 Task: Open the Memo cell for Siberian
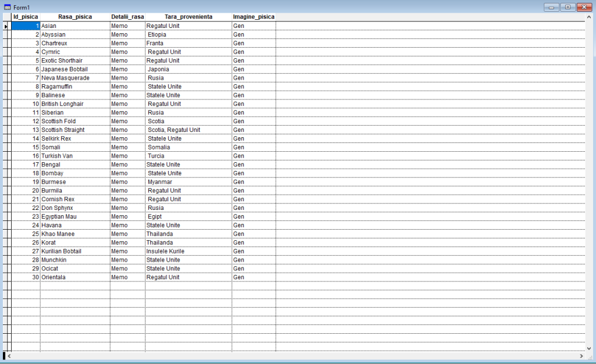pyautogui.click(x=127, y=113)
